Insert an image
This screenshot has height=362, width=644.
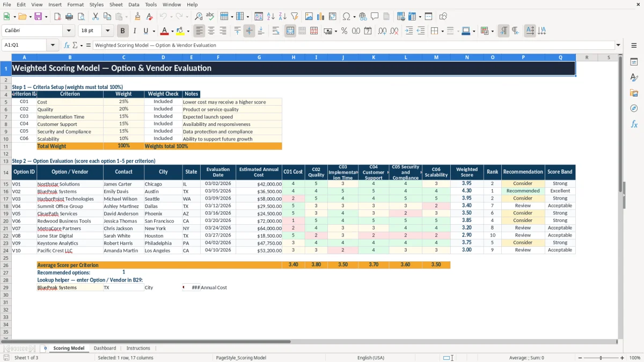[x=309, y=17]
